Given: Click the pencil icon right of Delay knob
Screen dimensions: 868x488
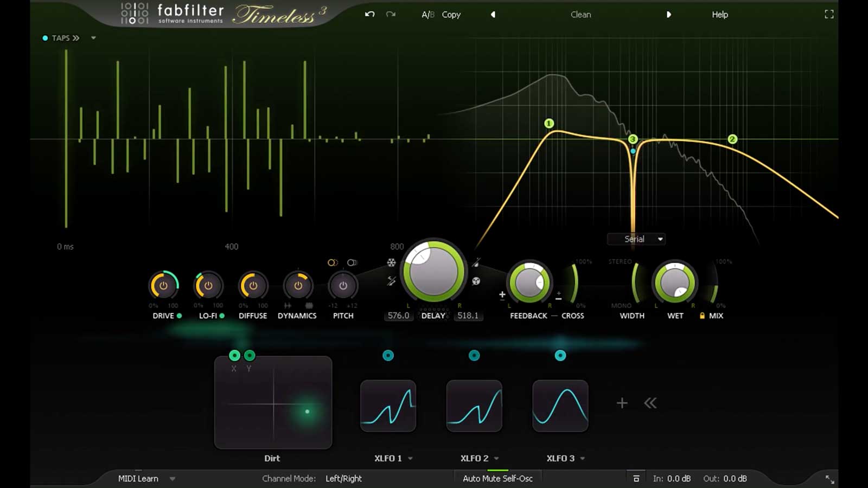Looking at the screenshot, I should pos(476,262).
